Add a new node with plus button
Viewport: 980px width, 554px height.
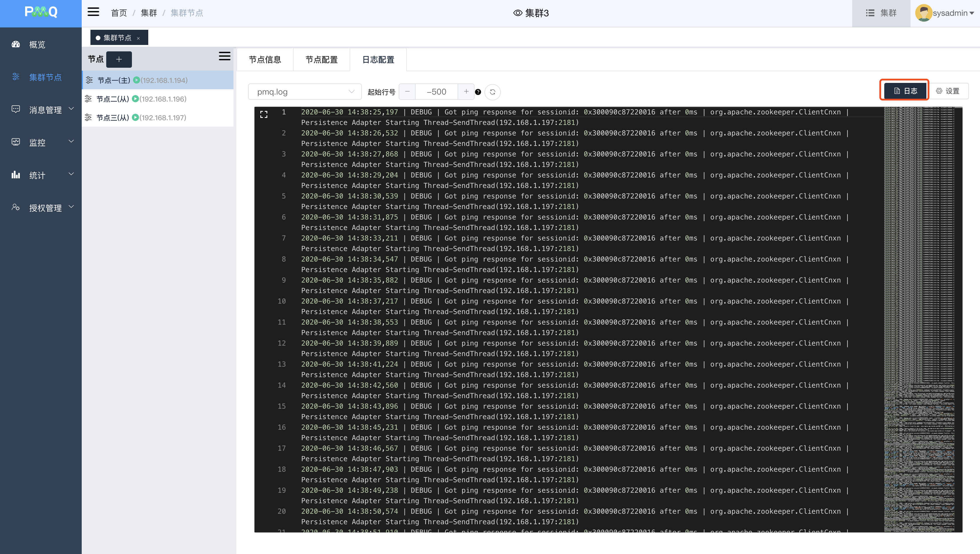[x=119, y=59]
